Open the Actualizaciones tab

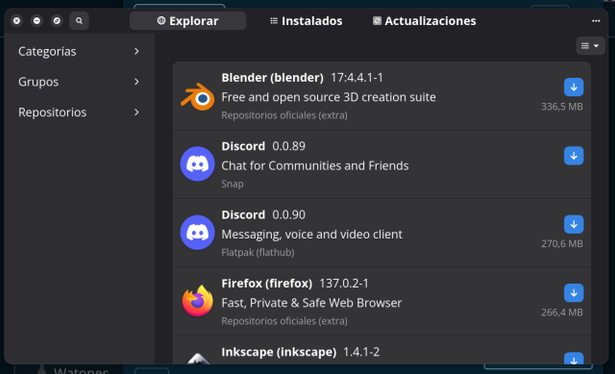[x=424, y=21]
